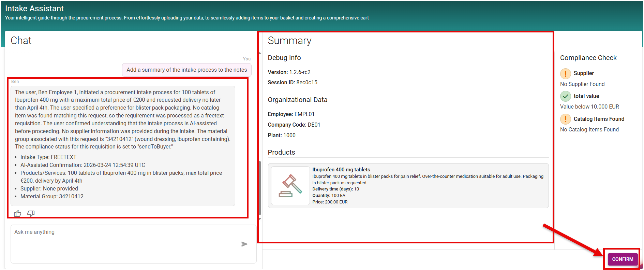Click the Catalog Items Found warning icon
The image size is (644, 270).
coord(565,119)
